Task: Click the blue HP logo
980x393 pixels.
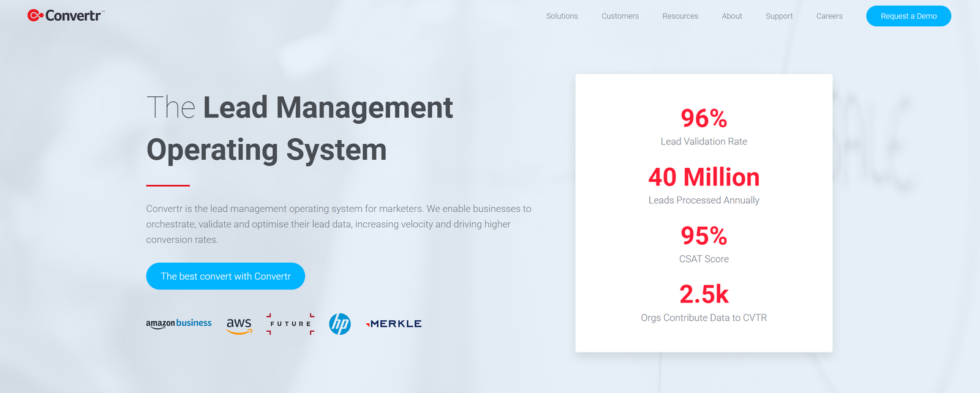Action: pyautogui.click(x=340, y=324)
